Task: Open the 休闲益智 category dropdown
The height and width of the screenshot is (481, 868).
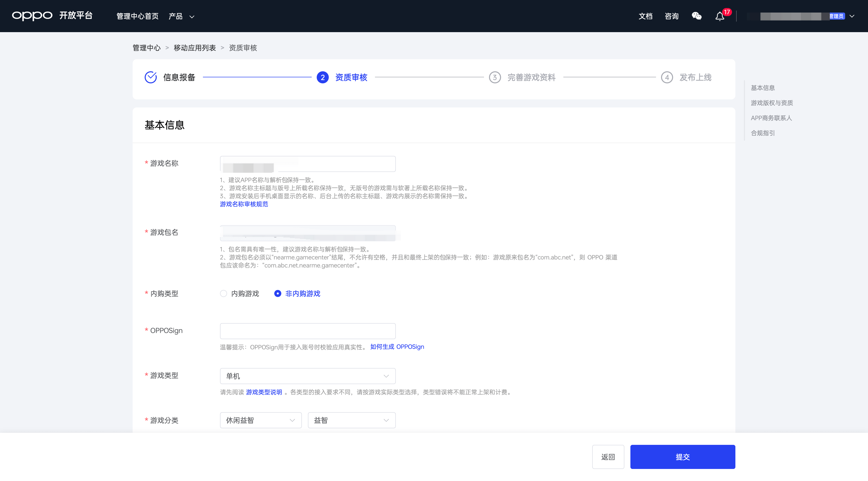Action: click(260, 420)
